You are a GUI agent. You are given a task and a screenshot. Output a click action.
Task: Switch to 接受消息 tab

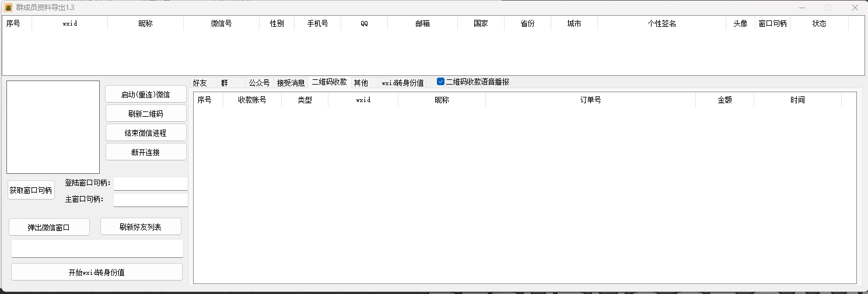pyautogui.click(x=290, y=83)
